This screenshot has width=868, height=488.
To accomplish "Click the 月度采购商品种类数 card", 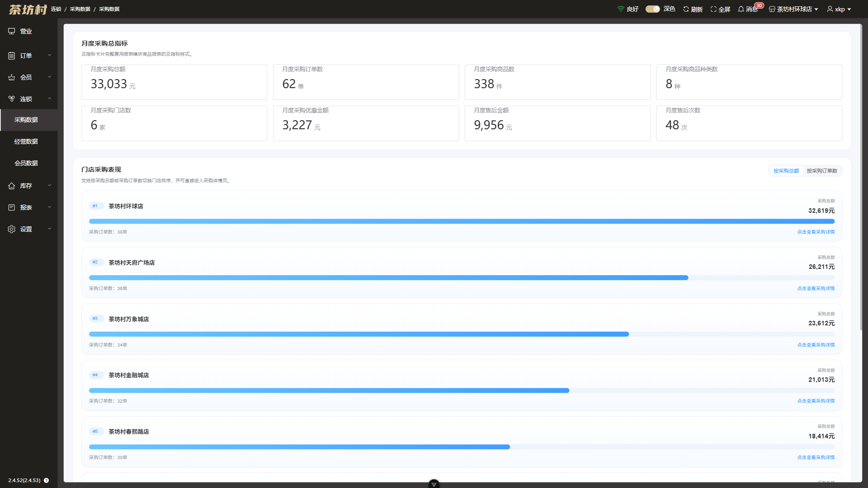I will point(749,82).
